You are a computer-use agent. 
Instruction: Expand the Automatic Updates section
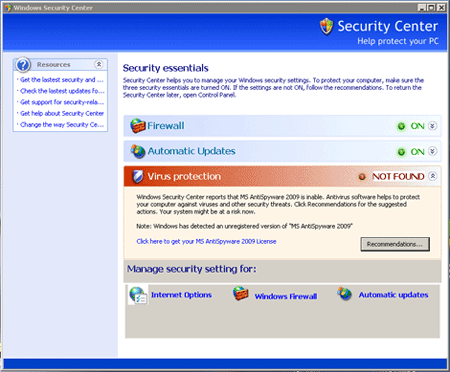click(x=432, y=151)
